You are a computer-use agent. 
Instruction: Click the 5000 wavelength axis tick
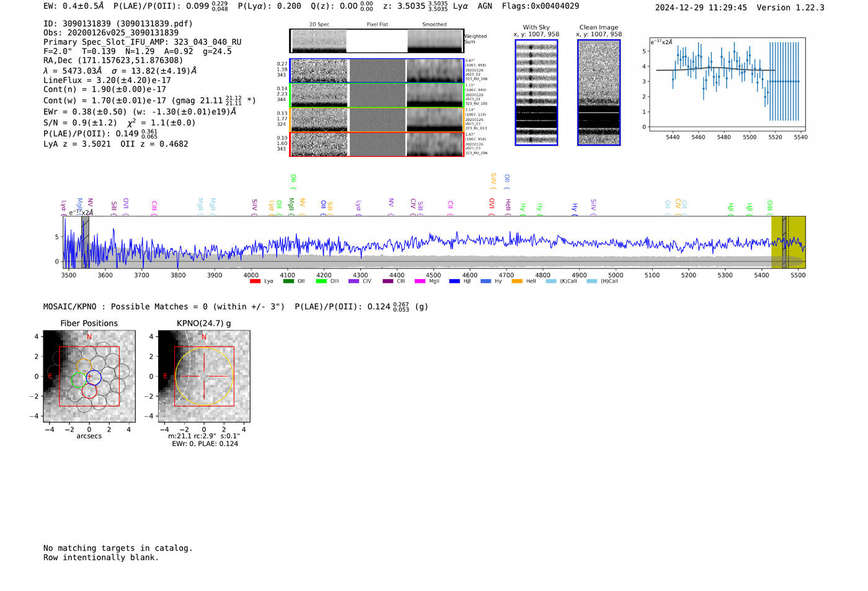point(616,275)
